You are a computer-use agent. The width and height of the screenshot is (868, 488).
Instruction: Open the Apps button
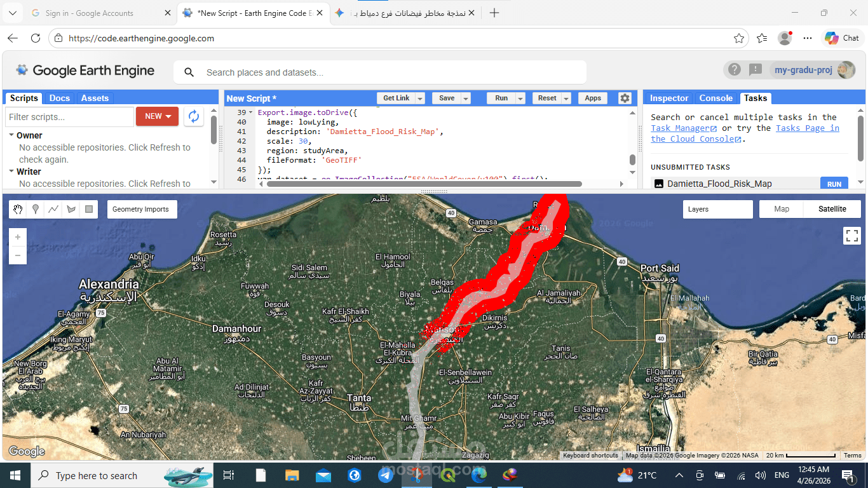click(x=593, y=98)
